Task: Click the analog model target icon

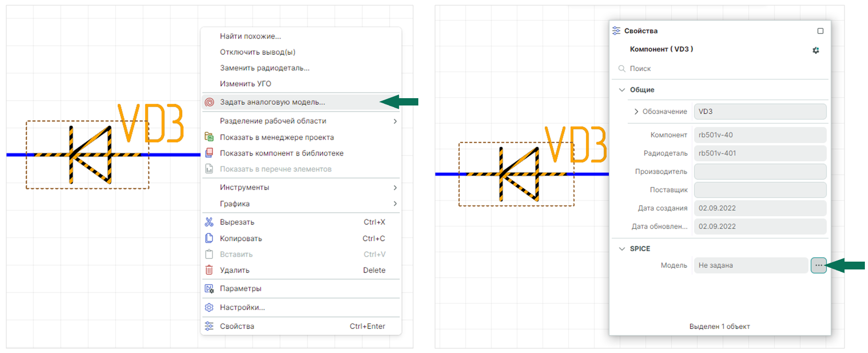Action: pos(209,102)
